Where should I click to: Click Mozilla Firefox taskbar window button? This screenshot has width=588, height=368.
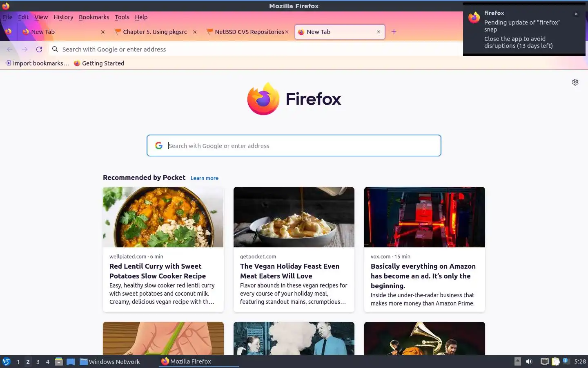pos(198,361)
